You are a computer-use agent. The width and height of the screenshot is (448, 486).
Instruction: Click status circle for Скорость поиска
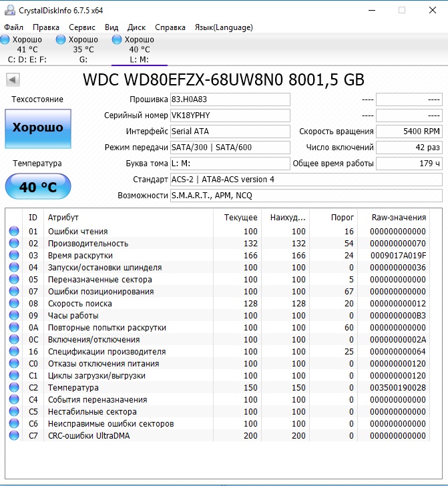coord(13,303)
